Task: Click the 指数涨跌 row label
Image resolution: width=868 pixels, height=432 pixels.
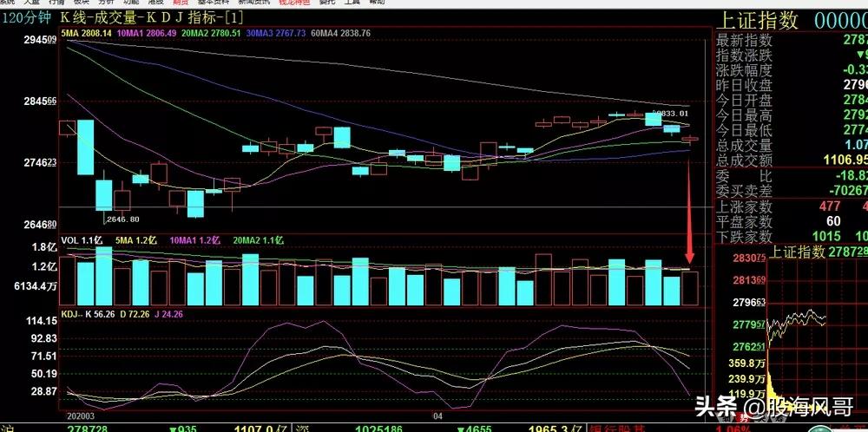Action: point(744,56)
